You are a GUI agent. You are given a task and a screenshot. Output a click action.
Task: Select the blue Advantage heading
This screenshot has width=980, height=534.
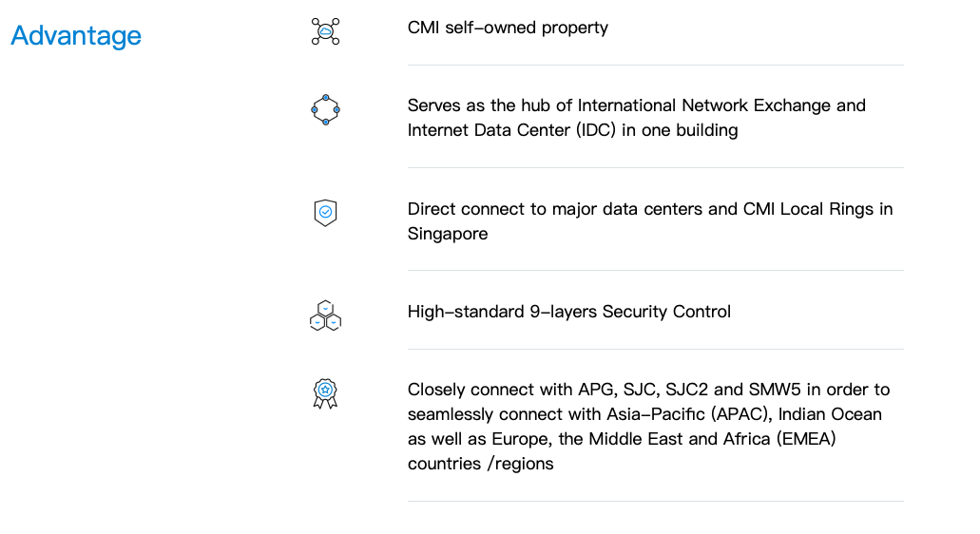click(x=76, y=35)
